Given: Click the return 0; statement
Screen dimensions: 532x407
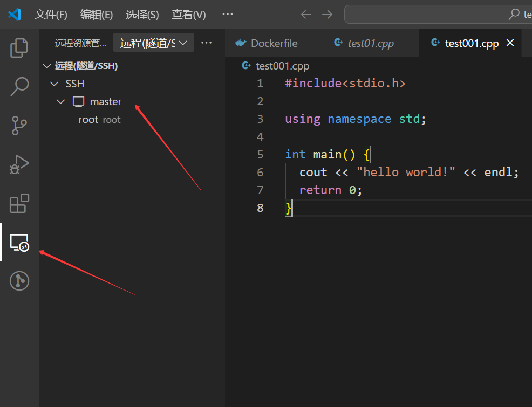Looking at the screenshot, I should click(x=330, y=190).
